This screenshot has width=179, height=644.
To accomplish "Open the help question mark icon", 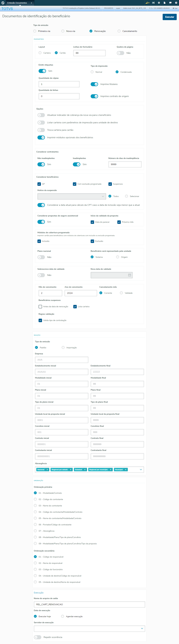I will (x=176, y=3).
